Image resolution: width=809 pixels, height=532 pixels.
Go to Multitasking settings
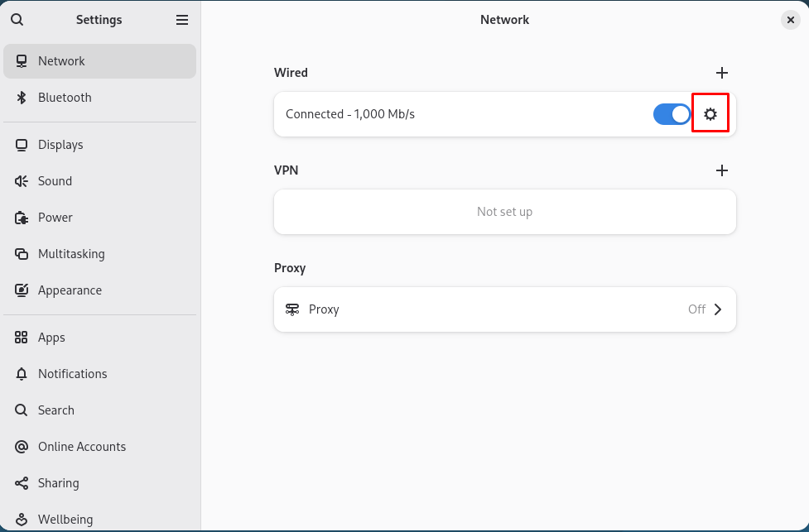pyautogui.click(x=71, y=254)
